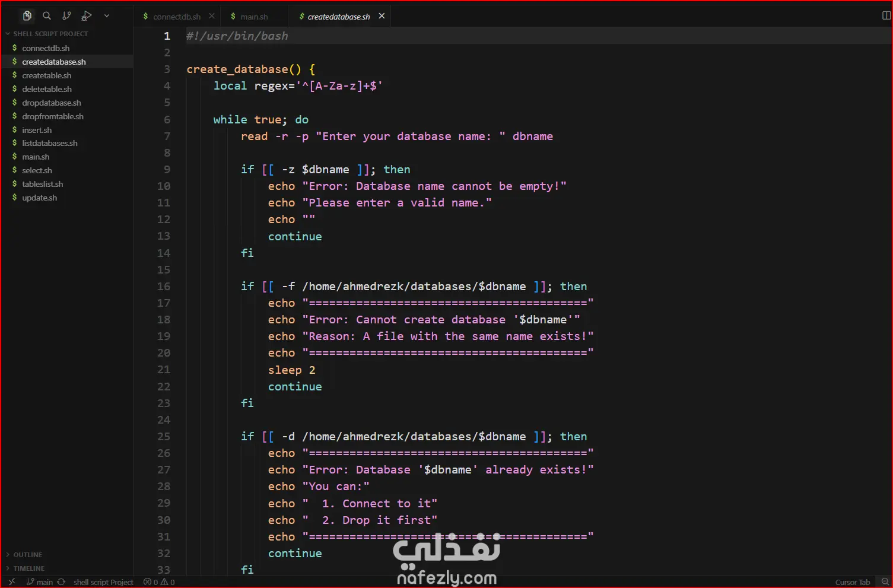893x588 pixels.
Task: Switch to the connectdb.sh tab
Action: (177, 17)
